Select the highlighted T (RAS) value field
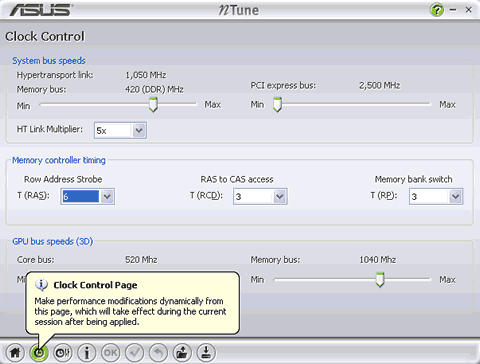This screenshot has width=480, height=364. coord(81,196)
